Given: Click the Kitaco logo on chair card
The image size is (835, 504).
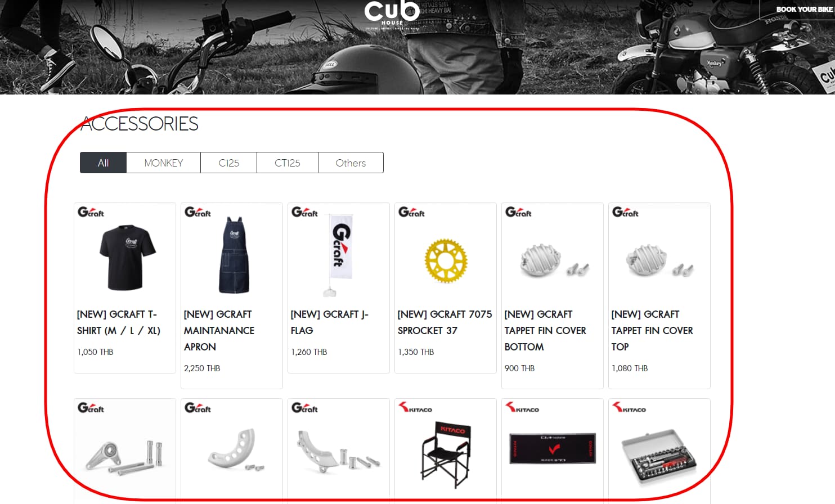Looking at the screenshot, I should [x=415, y=407].
